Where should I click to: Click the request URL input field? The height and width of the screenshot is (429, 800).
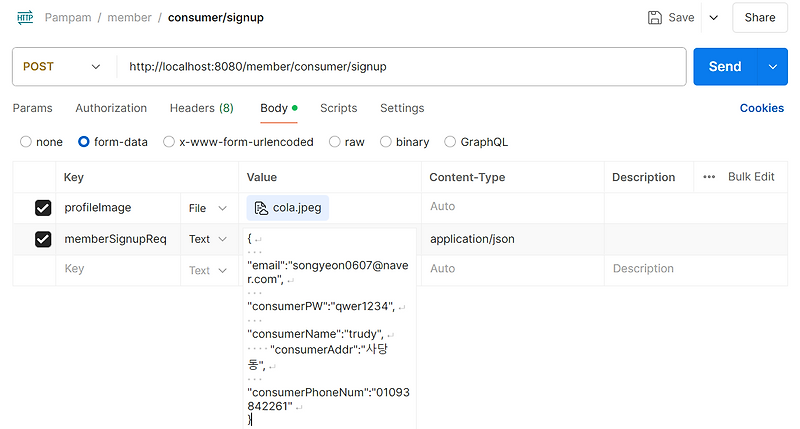pyautogui.click(x=400, y=67)
